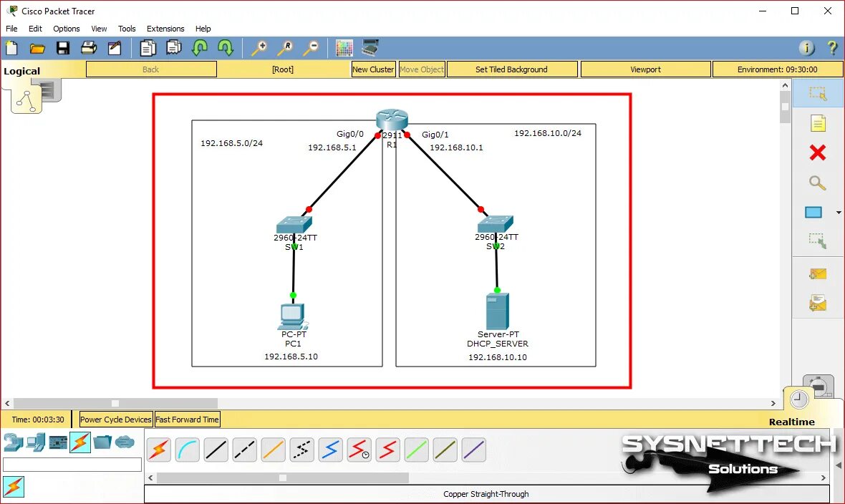Select the Connections lightning category
Viewport: 845px width, 504px height.
pyautogui.click(x=79, y=442)
